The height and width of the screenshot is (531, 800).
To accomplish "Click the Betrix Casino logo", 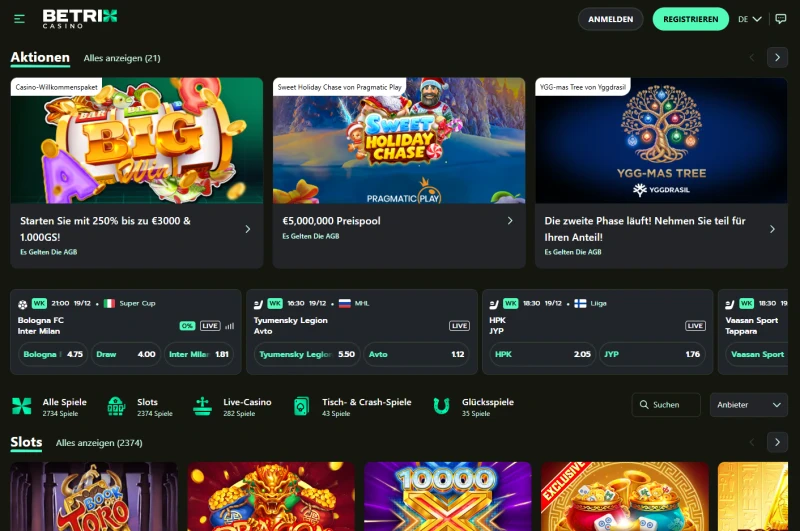I will tap(79, 18).
